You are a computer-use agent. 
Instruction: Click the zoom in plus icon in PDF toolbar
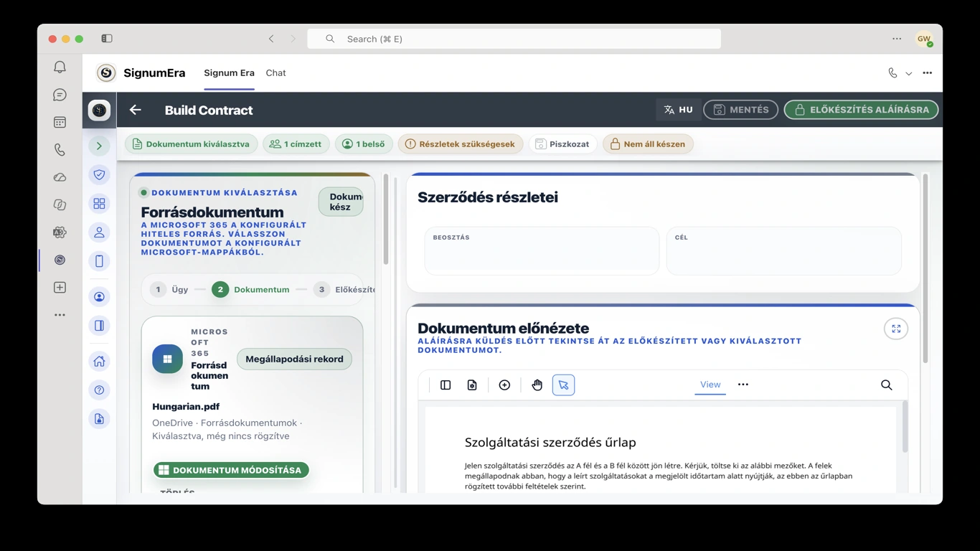click(x=504, y=385)
